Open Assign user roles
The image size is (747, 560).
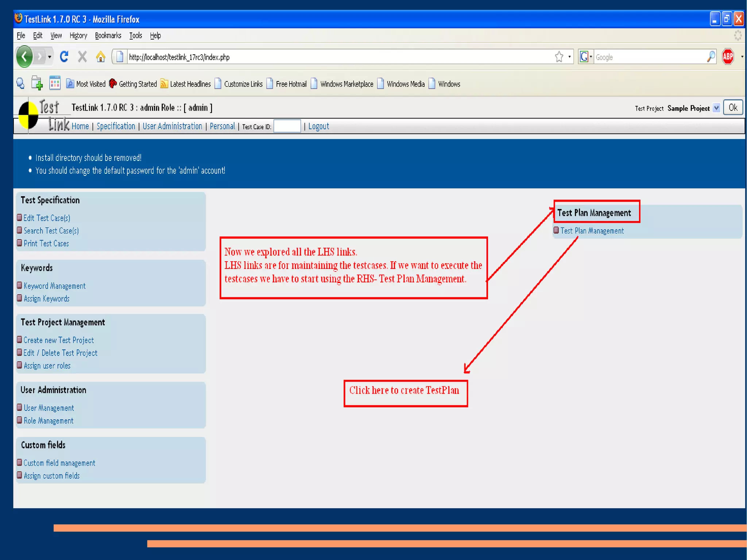click(47, 366)
